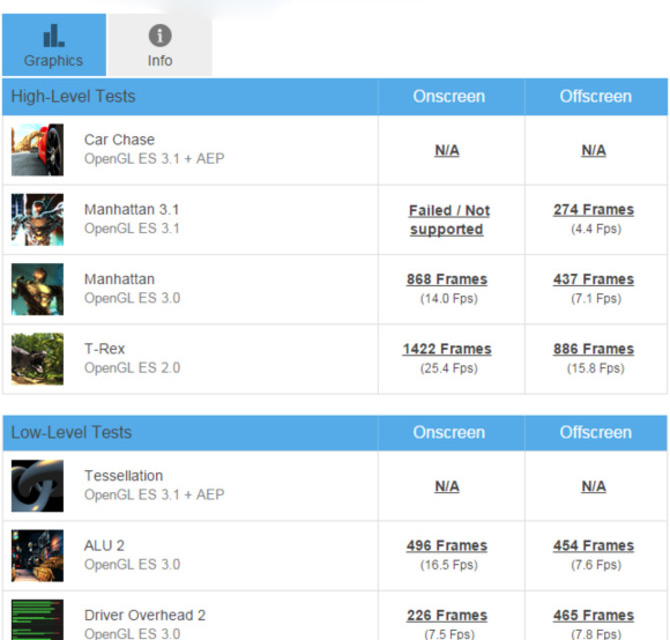Select the T-Rex test name
Viewport: 670px width, 640px height.
[105, 349]
